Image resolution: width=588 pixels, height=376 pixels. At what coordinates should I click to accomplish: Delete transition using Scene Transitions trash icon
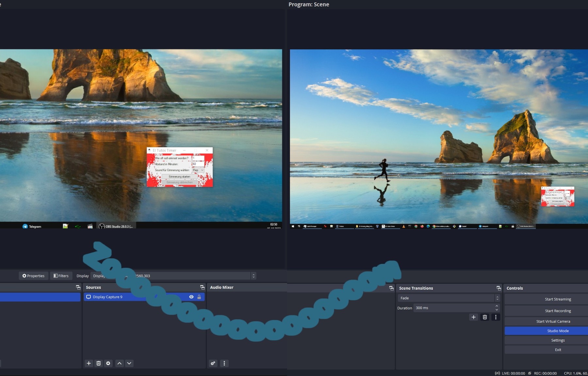click(x=485, y=317)
